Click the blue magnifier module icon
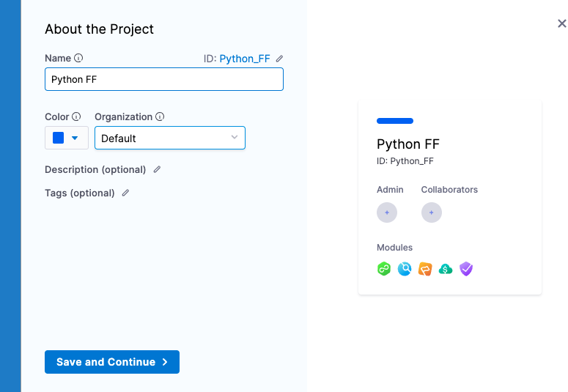Viewport: 568px width, 392px height. point(405,269)
